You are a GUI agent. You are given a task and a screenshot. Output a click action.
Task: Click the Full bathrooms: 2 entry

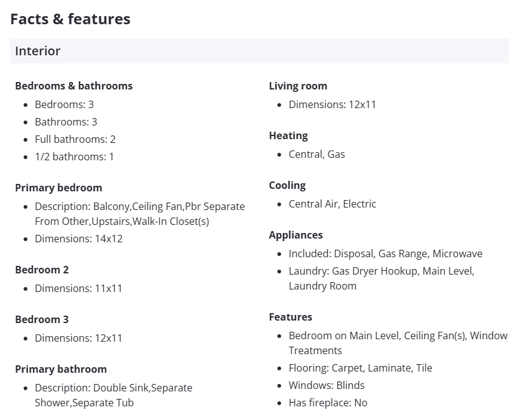click(x=75, y=139)
